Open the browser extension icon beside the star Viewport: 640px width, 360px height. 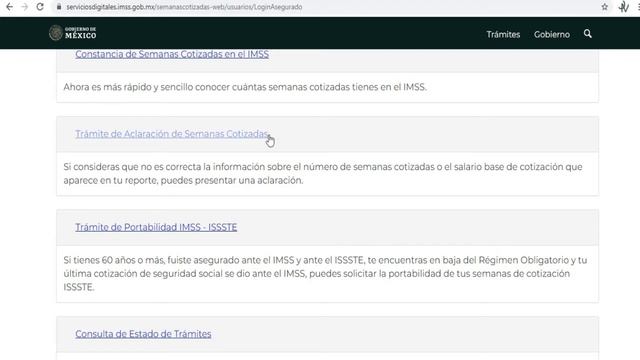[x=623, y=7]
